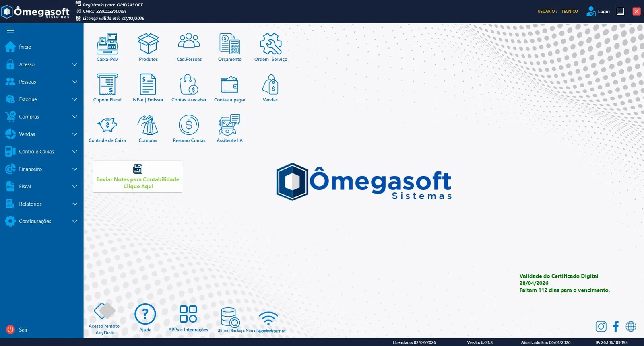Expand the Fiscal menu chevron
The width and height of the screenshot is (644, 346).
pyautogui.click(x=74, y=186)
